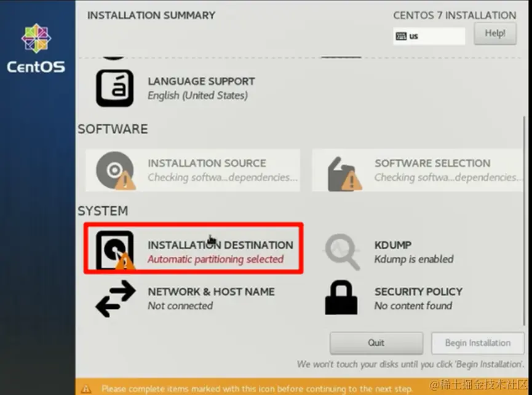The width and height of the screenshot is (532, 395).
Task: Open the Installation Destination hard disk icon
Action: pyautogui.click(x=116, y=250)
